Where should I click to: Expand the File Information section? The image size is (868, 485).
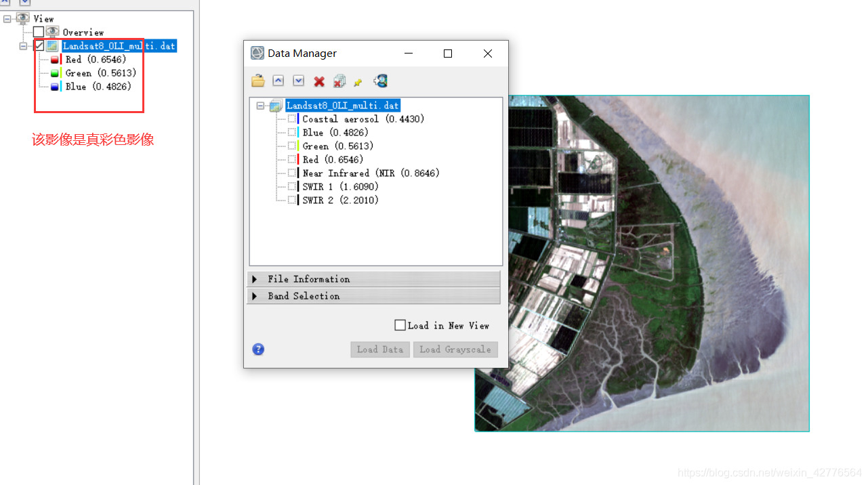(373, 279)
